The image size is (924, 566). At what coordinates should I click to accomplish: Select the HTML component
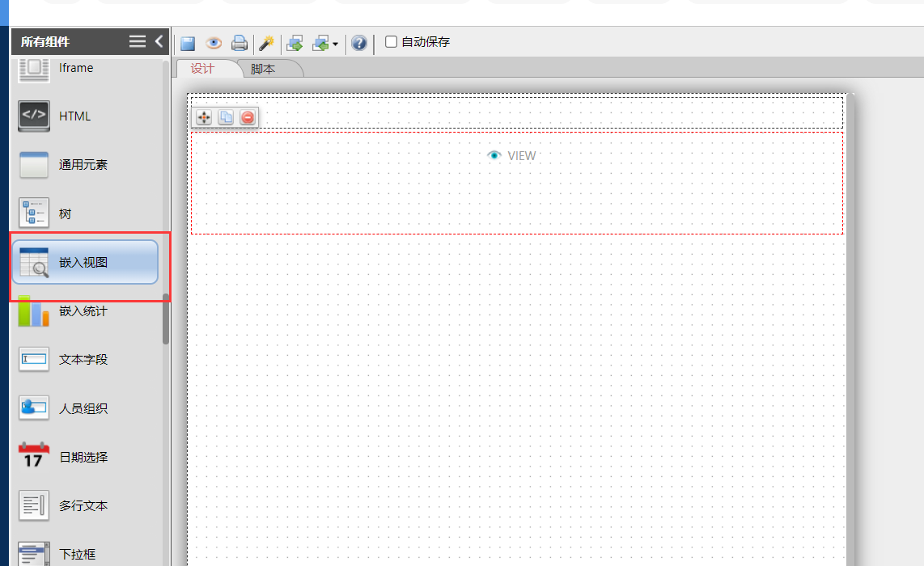click(86, 116)
